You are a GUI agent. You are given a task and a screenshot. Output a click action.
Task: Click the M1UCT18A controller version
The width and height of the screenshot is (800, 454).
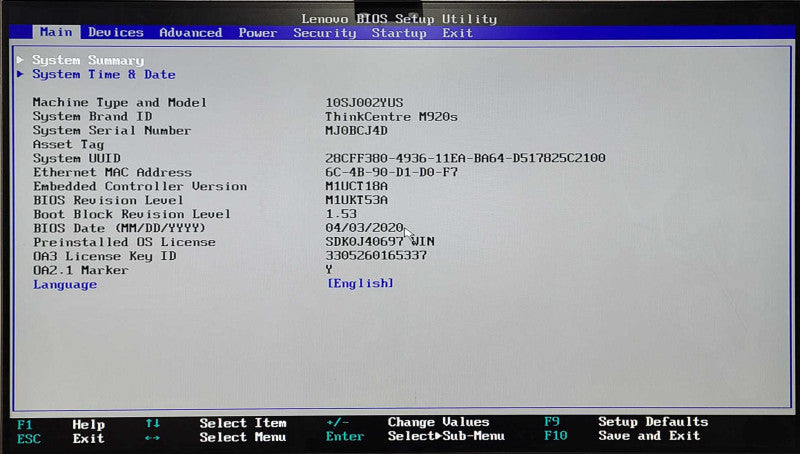tap(356, 186)
